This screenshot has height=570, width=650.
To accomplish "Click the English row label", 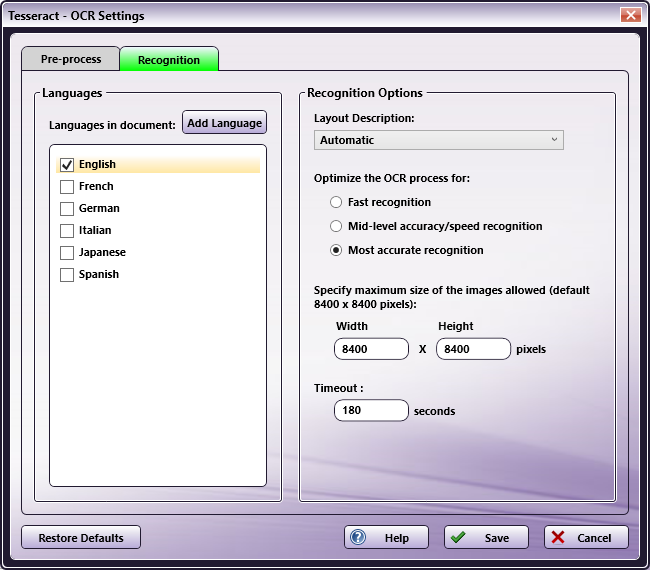I will [97, 164].
